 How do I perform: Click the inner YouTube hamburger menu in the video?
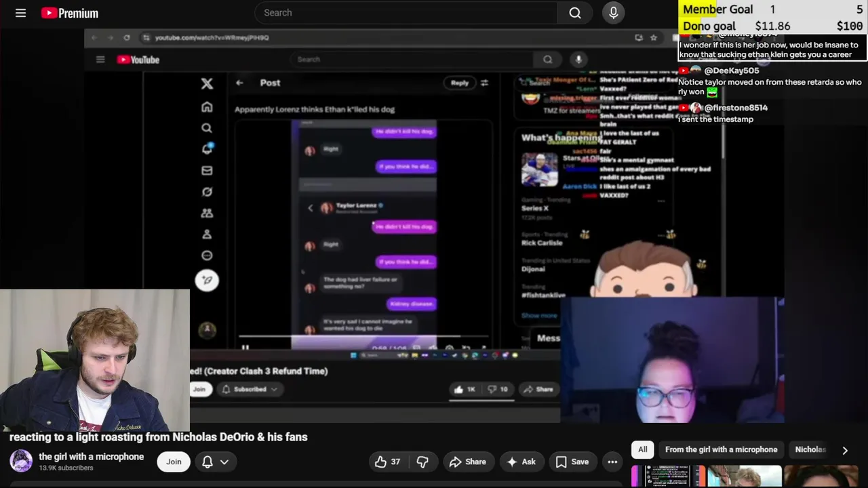(x=100, y=60)
